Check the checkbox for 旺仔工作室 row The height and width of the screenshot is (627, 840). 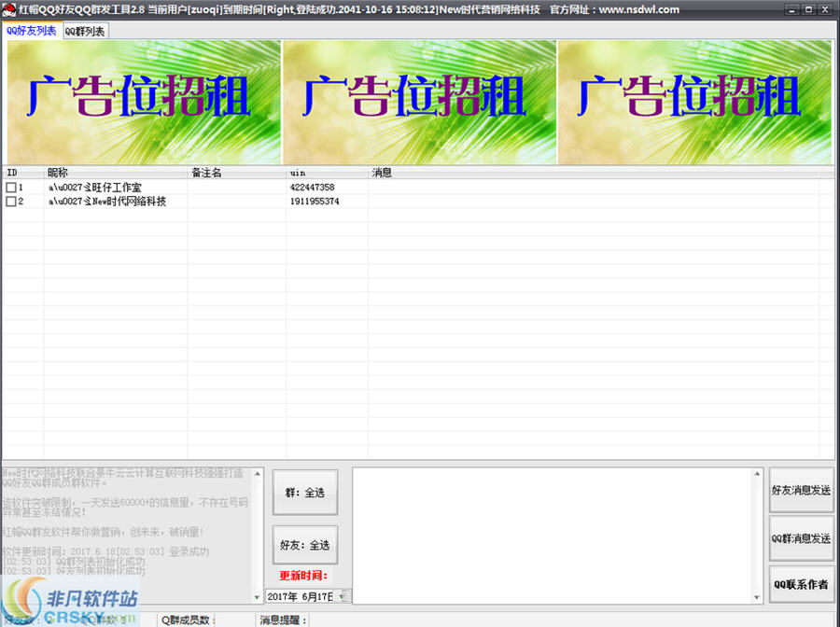[9, 187]
